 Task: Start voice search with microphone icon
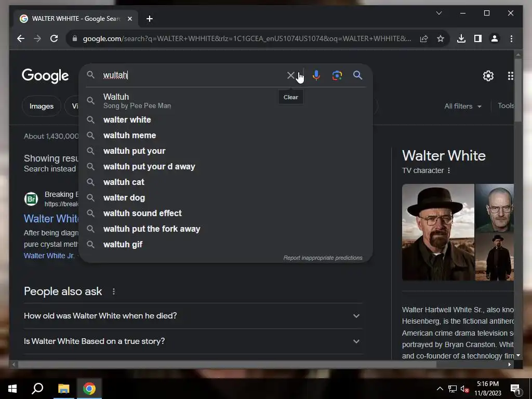(316, 75)
